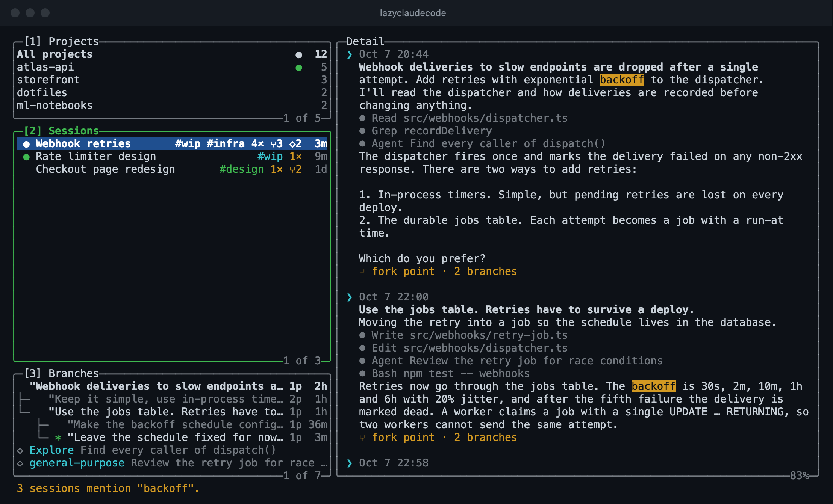Image resolution: width=833 pixels, height=504 pixels.
Task: Click the bullet before Read src/webhooks/dispatcher.ts
Action: pyautogui.click(x=362, y=118)
